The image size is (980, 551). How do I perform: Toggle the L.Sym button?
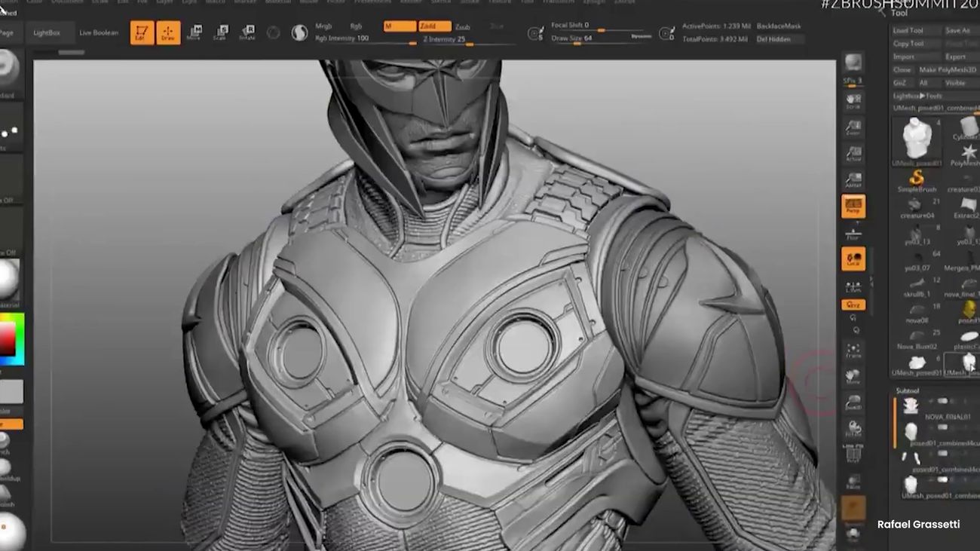coord(853,285)
